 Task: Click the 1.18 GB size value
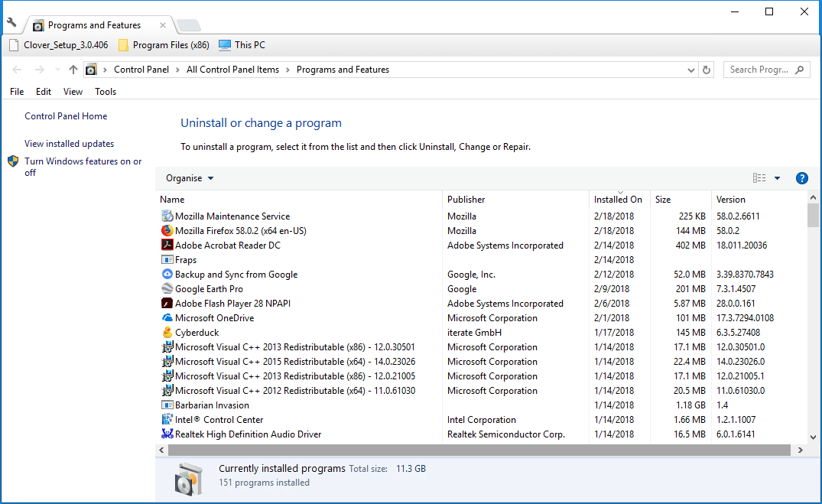(x=690, y=405)
